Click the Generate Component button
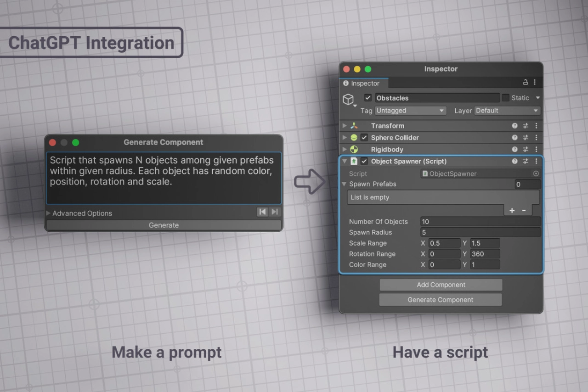Viewport: 588px width, 392px height. pos(441,300)
